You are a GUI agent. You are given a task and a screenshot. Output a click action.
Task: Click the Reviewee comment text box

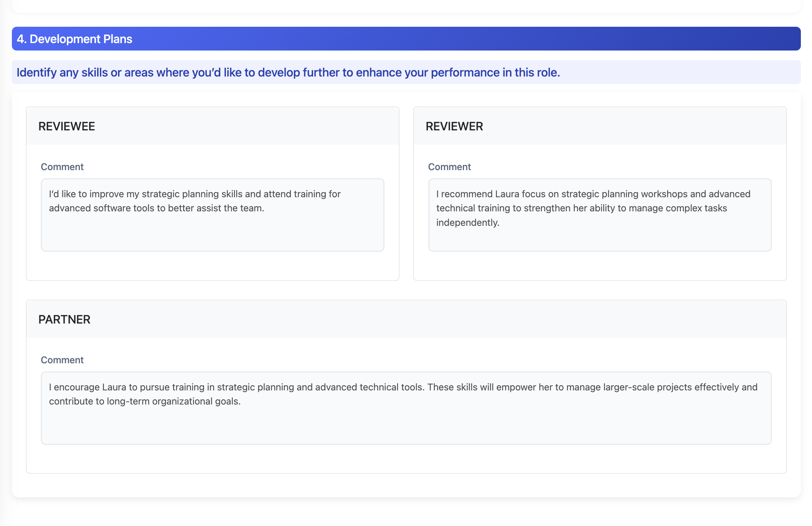(212, 215)
